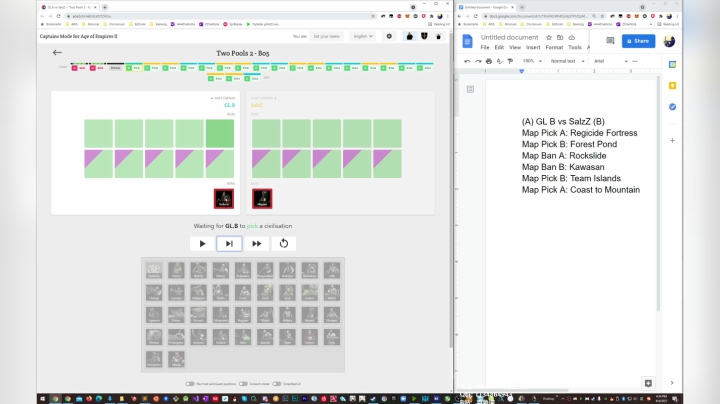Click the play button in draft replay controls
Image resolution: width=720 pixels, height=404 pixels.
click(202, 244)
